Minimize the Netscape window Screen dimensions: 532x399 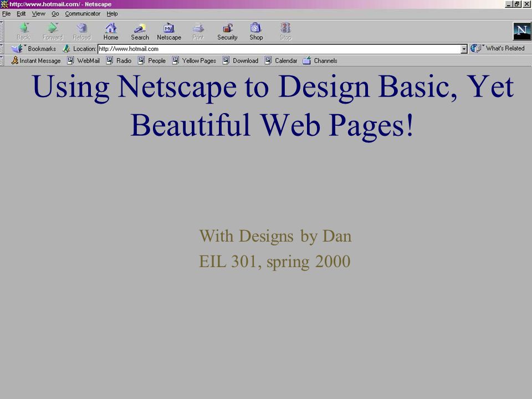pos(509,4)
